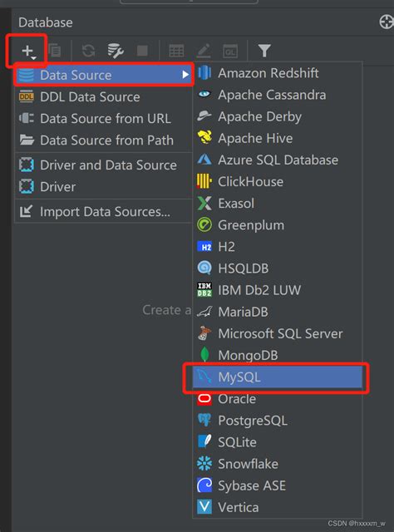The image size is (394, 532).
Task: Open the query console QL icon
Action: click(230, 51)
